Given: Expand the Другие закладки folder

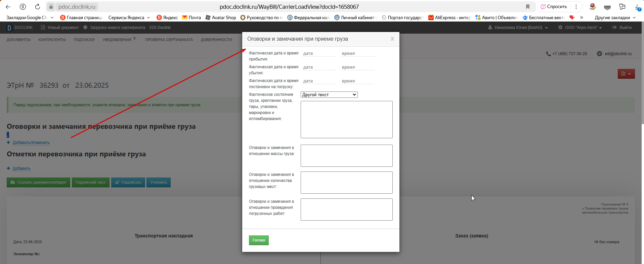Looking at the screenshot, I should click(615, 17).
